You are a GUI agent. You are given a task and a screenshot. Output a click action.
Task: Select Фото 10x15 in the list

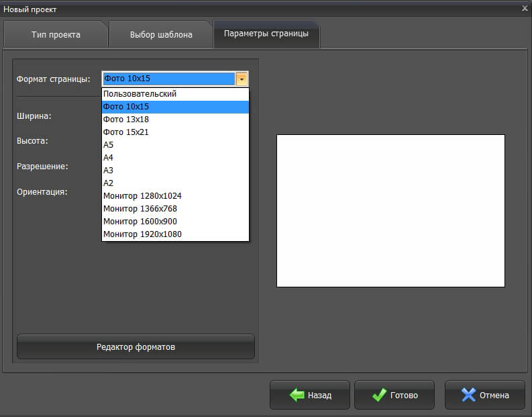pyautogui.click(x=175, y=107)
